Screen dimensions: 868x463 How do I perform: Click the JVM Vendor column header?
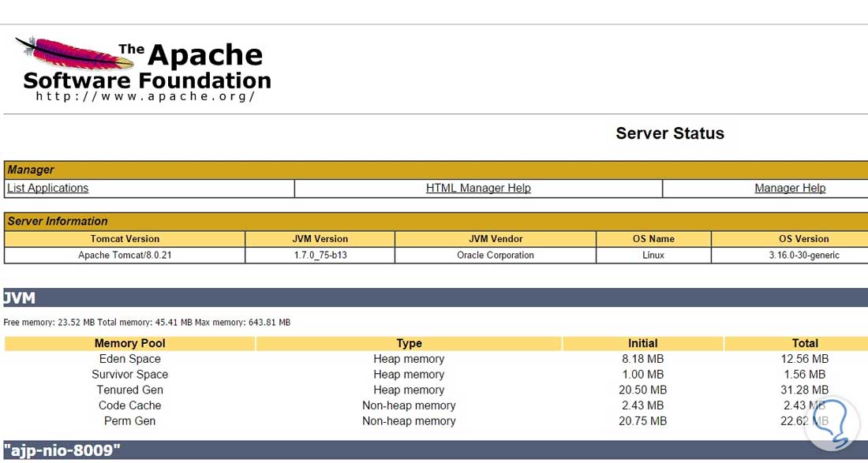click(x=496, y=239)
